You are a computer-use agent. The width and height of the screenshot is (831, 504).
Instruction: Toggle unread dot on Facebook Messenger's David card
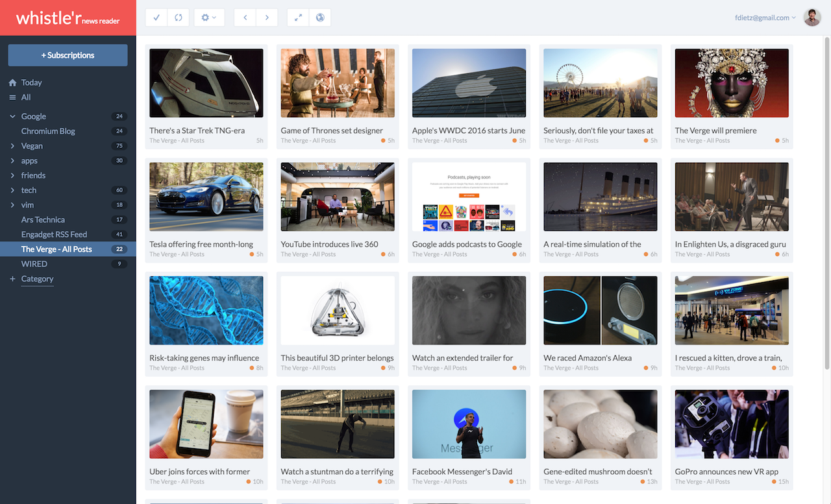[512, 482]
